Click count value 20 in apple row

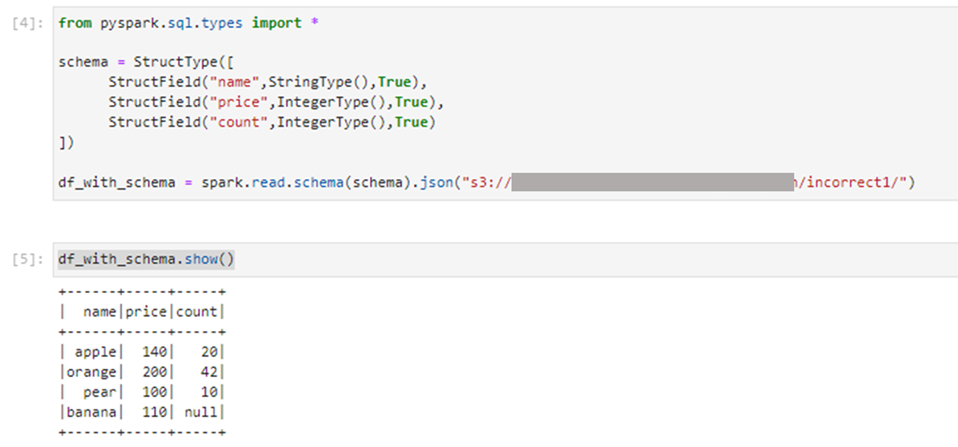pyautogui.click(x=208, y=352)
